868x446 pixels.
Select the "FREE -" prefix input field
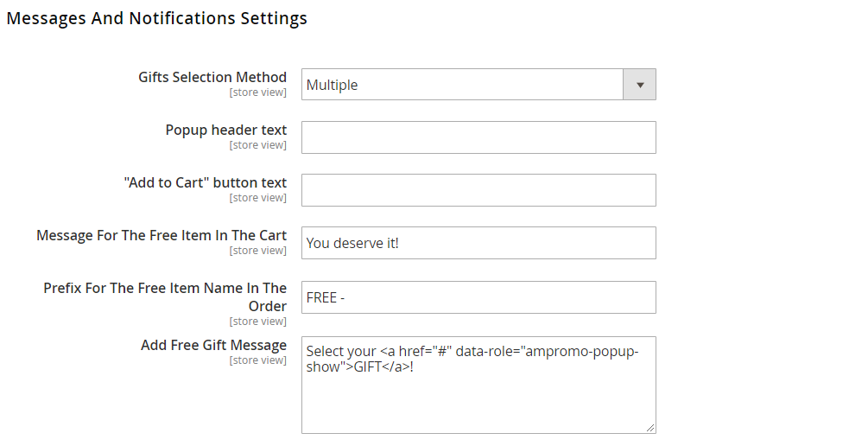[478, 297]
